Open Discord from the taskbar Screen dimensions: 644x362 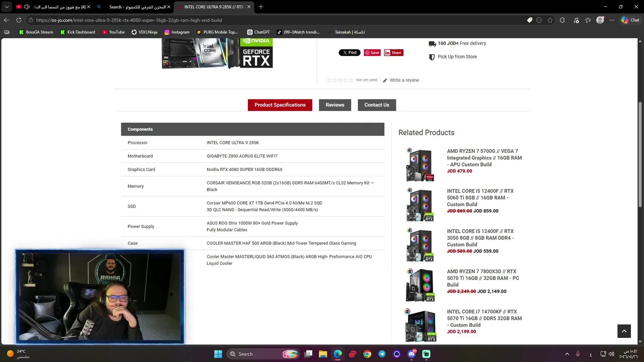[412, 354]
